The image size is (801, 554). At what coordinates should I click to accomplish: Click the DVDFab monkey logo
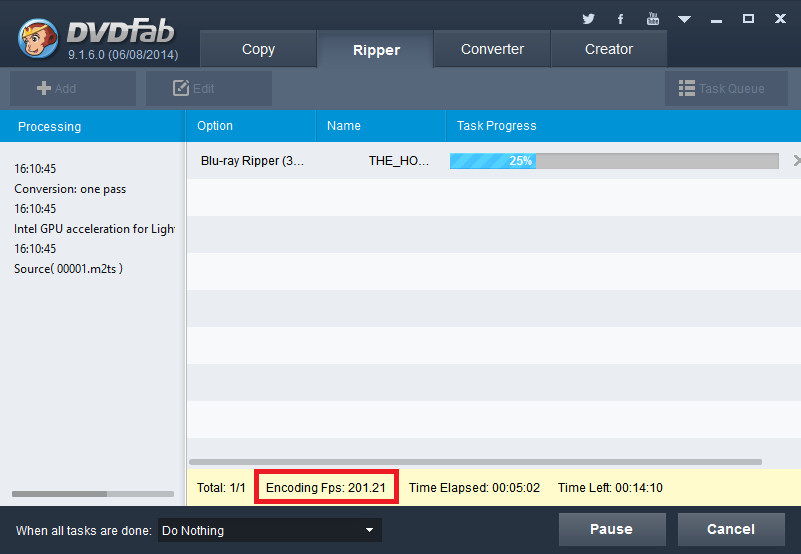[38, 38]
